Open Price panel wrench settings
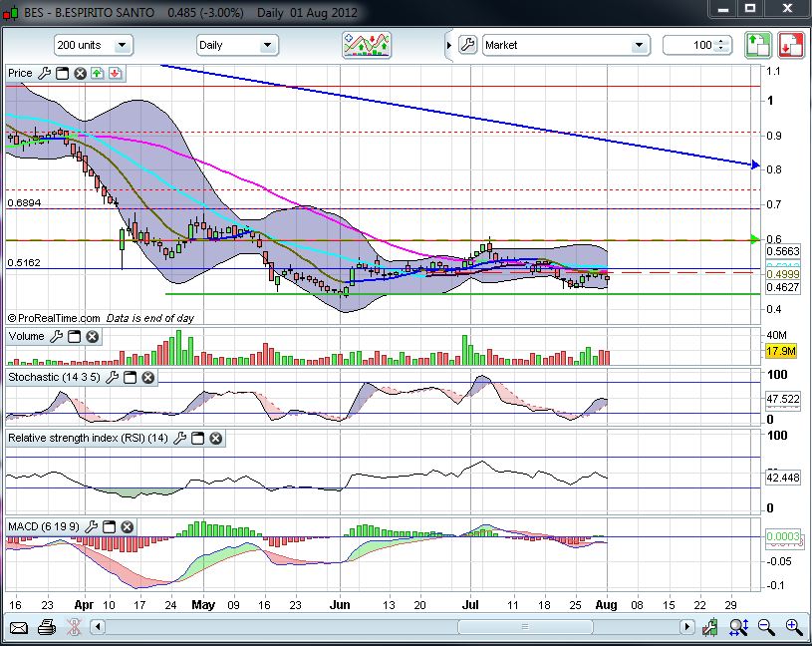 click(44, 73)
